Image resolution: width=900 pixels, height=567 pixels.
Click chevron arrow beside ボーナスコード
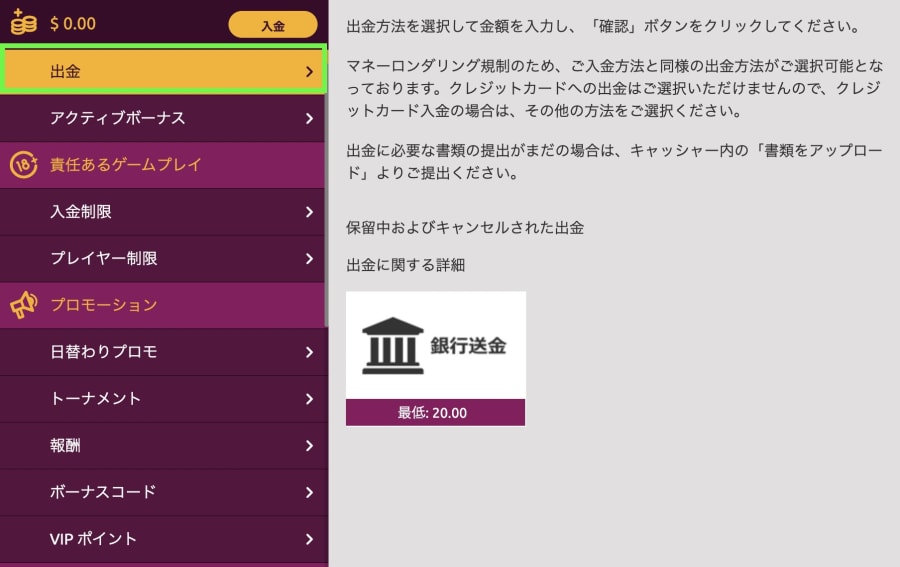click(309, 492)
